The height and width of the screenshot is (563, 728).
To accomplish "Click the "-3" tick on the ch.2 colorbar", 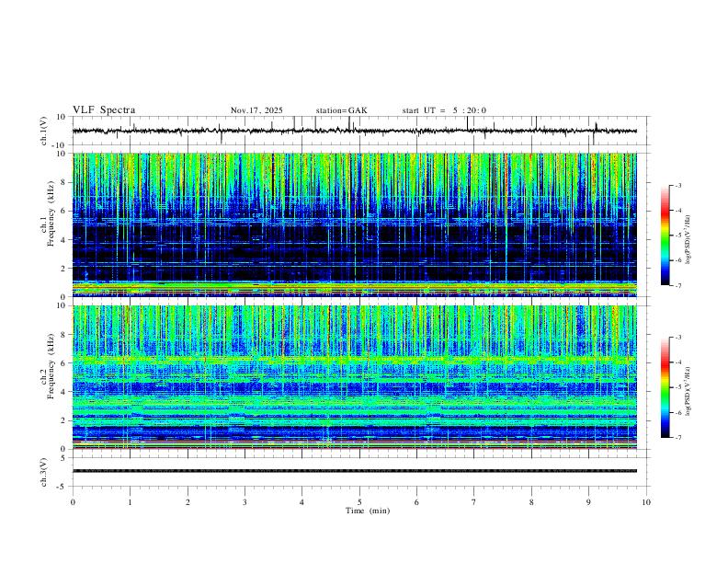I will coord(677,338).
